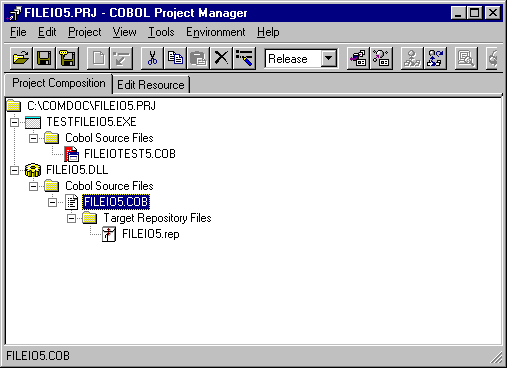Click the Build project toolbar icon
Viewport: 507px width, 368px height.
tap(358, 58)
